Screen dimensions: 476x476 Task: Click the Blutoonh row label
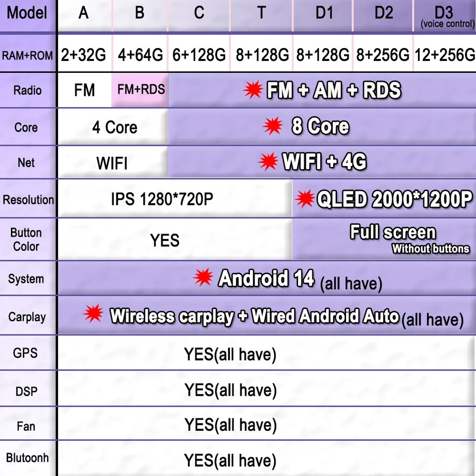[27, 458]
